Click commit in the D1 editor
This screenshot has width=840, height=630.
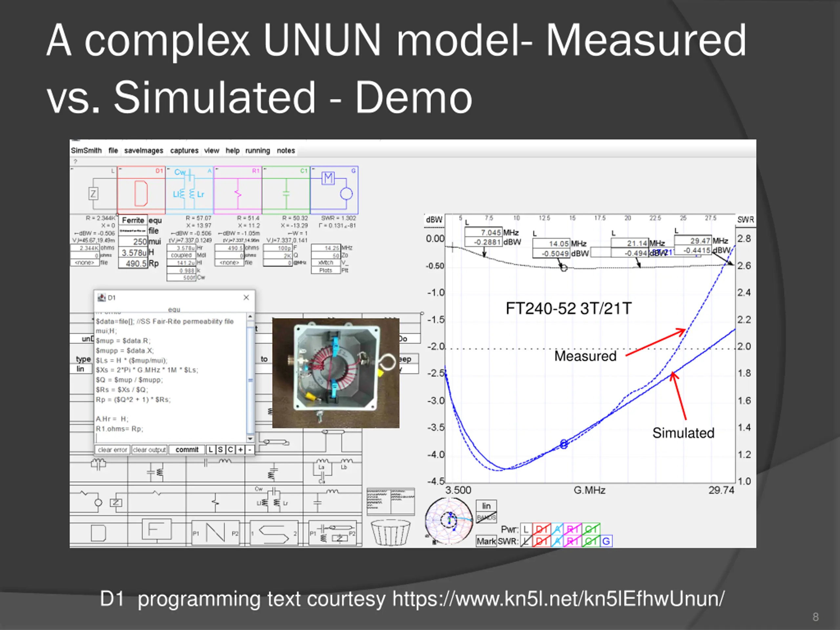187,450
